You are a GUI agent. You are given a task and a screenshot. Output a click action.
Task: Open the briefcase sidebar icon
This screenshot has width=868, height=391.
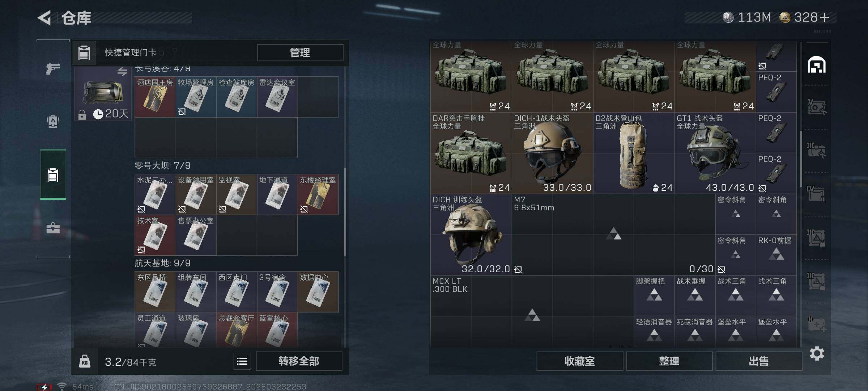53,228
